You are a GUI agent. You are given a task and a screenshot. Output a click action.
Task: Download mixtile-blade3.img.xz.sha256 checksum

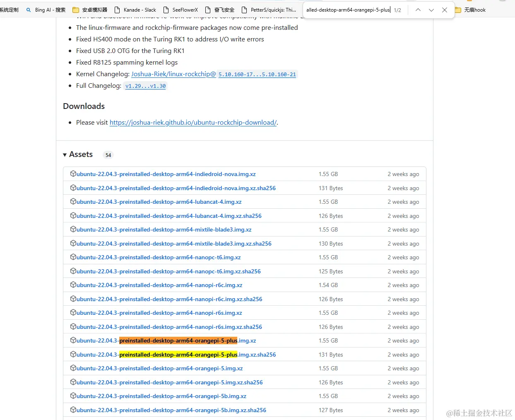174,244
